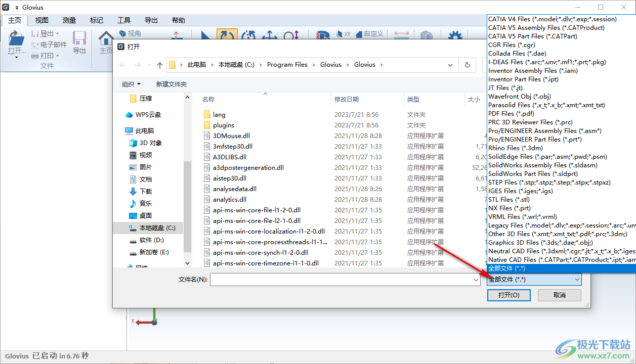
Task: Go up one folder level
Action: pos(160,65)
